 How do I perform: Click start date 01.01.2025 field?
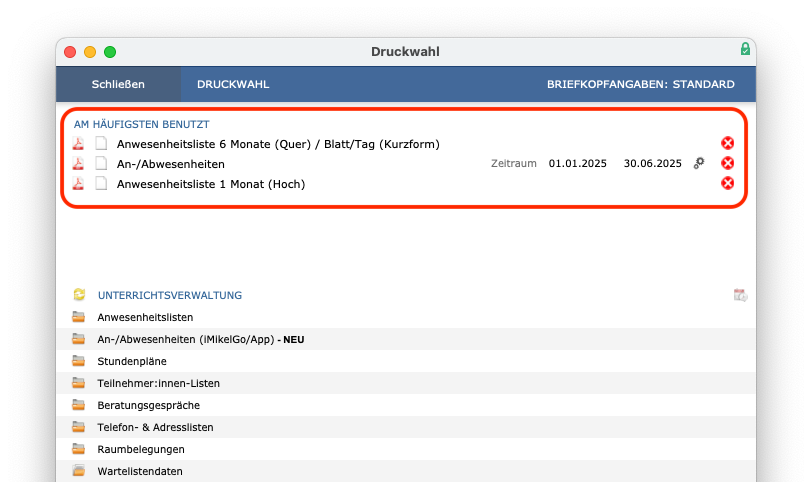tap(577, 163)
